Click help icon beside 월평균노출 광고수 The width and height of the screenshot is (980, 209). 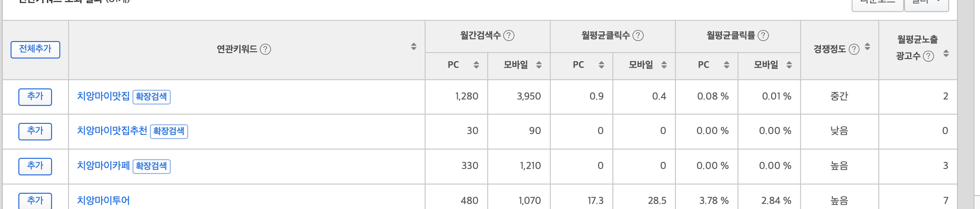point(929,56)
